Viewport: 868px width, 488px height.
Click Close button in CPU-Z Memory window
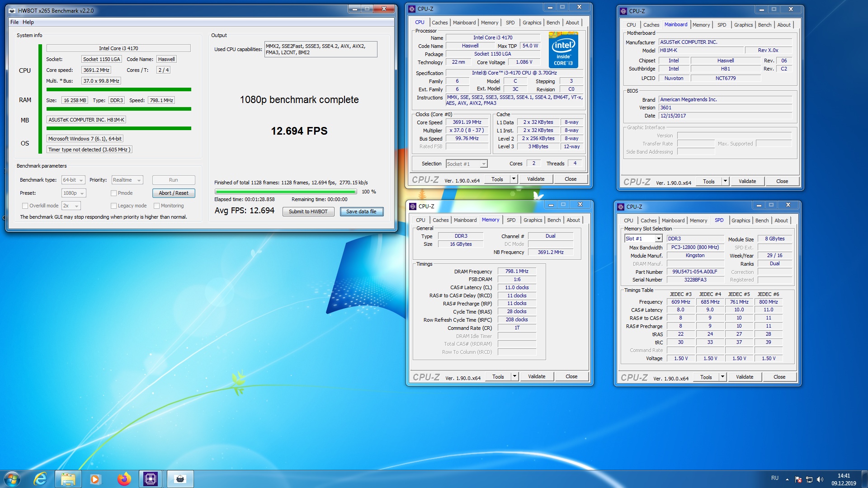(x=571, y=376)
